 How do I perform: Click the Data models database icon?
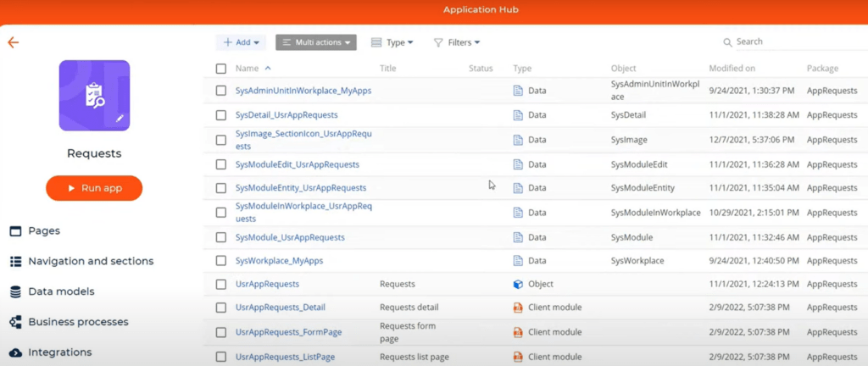point(15,292)
